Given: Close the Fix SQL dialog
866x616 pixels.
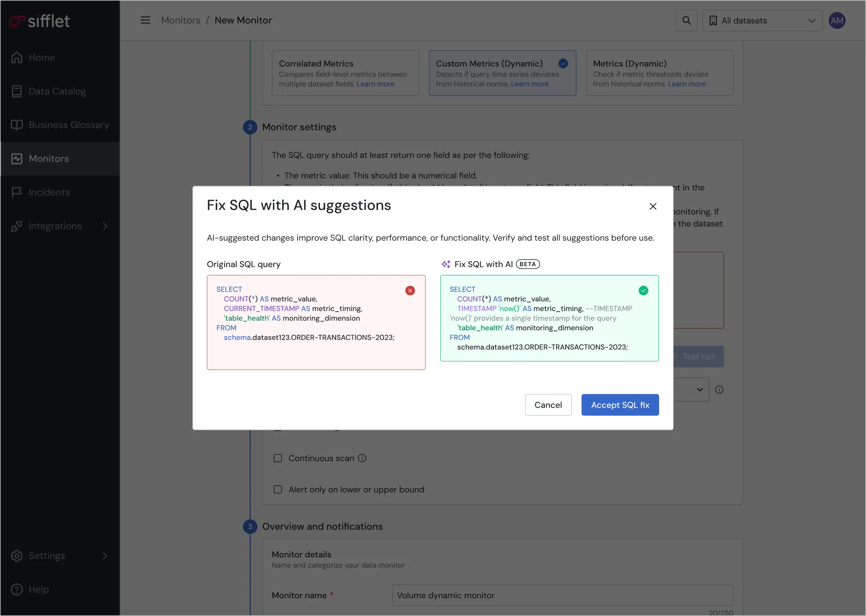Looking at the screenshot, I should 653,206.
